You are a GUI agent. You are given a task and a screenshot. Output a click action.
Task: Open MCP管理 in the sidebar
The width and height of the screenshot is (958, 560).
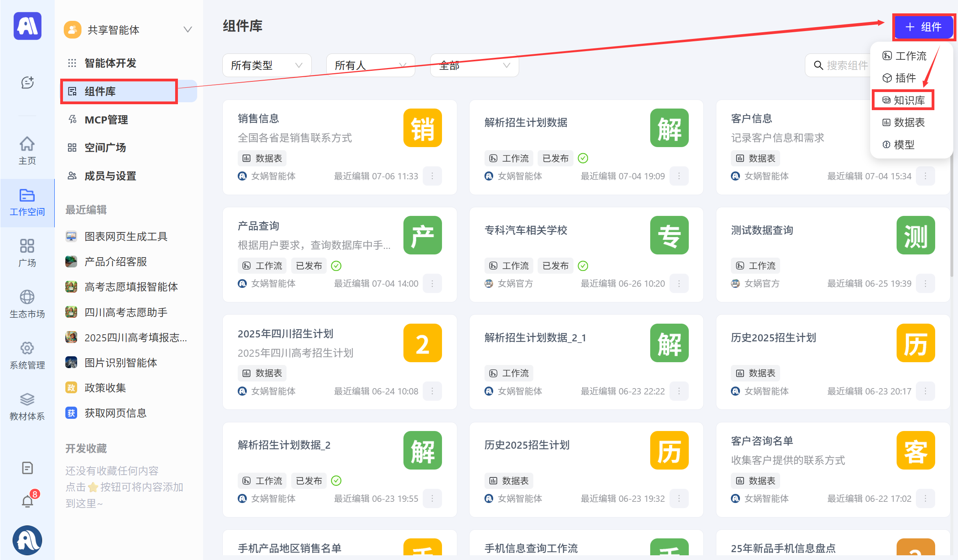pyautogui.click(x=106, y=120)
